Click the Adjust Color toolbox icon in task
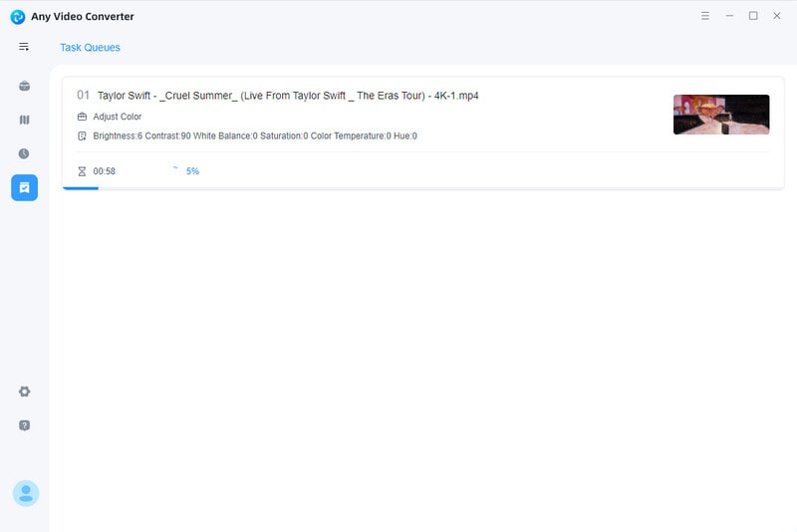797x532 pixels. pyautogui.click(x=82, y=117)
